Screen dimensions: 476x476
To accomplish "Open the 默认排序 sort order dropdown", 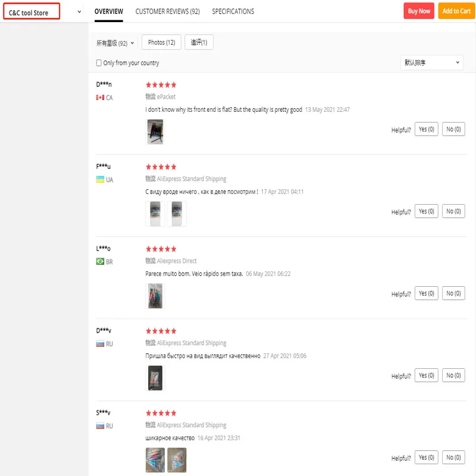I will point(431,62).
